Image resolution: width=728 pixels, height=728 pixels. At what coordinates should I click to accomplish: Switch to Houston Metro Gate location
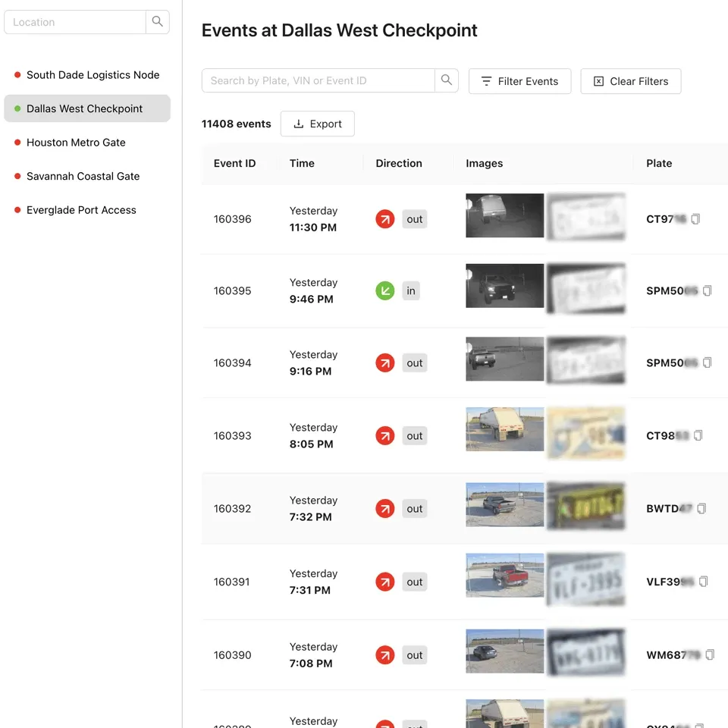[x=76, y=143]
